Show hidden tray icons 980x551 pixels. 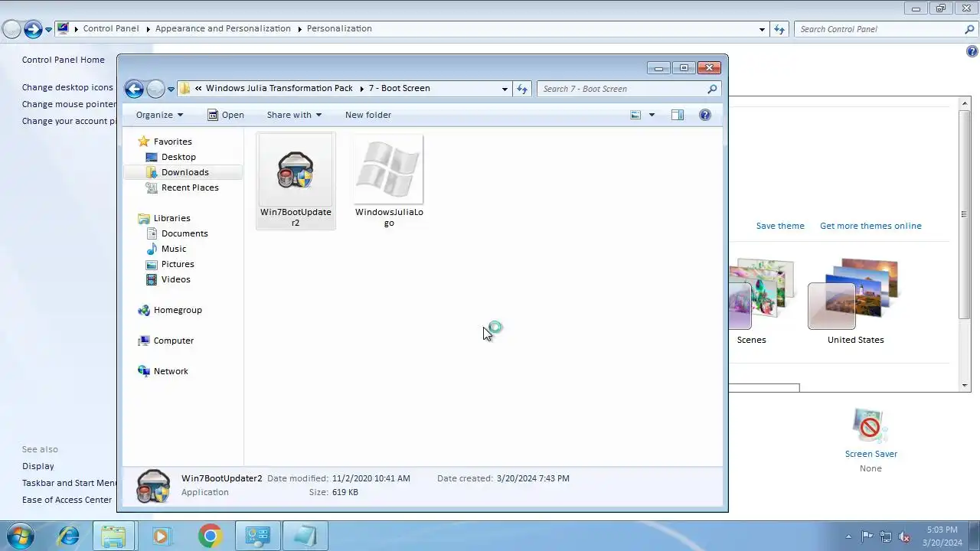point(848,536)
